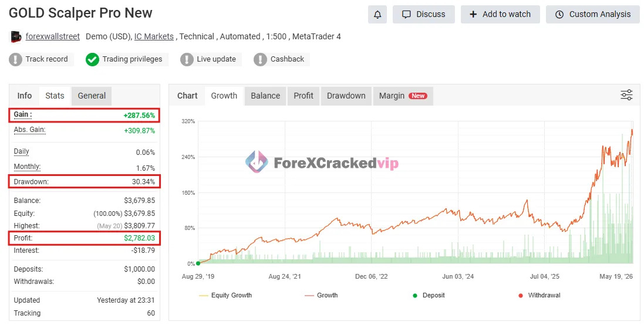644x325 pixels.
Task: Select the Chart tab
Action: click(187, 96)
